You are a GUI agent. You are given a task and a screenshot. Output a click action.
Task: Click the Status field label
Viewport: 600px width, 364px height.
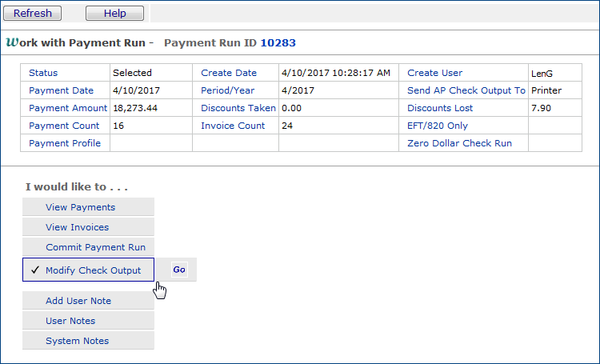click(43, 73)
